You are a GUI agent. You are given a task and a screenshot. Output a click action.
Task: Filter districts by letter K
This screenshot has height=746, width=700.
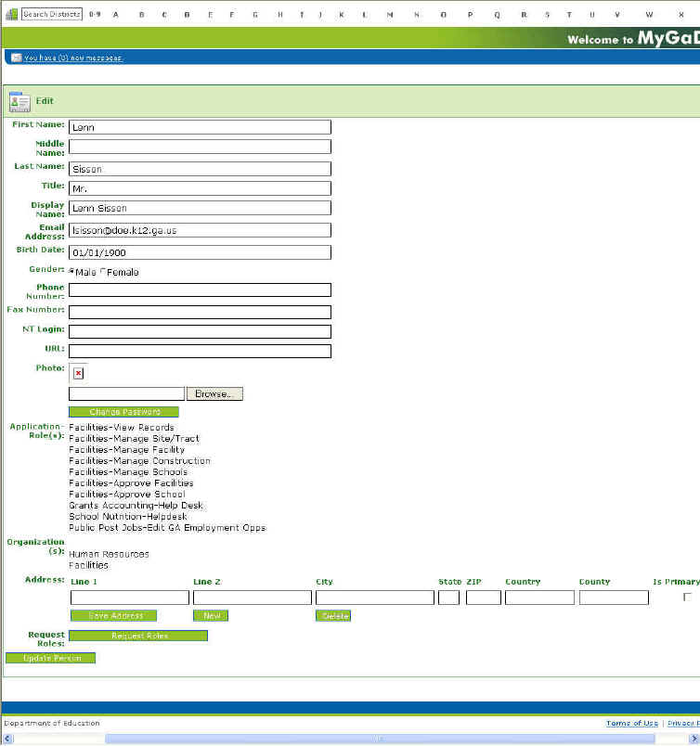tap(342, 15)
